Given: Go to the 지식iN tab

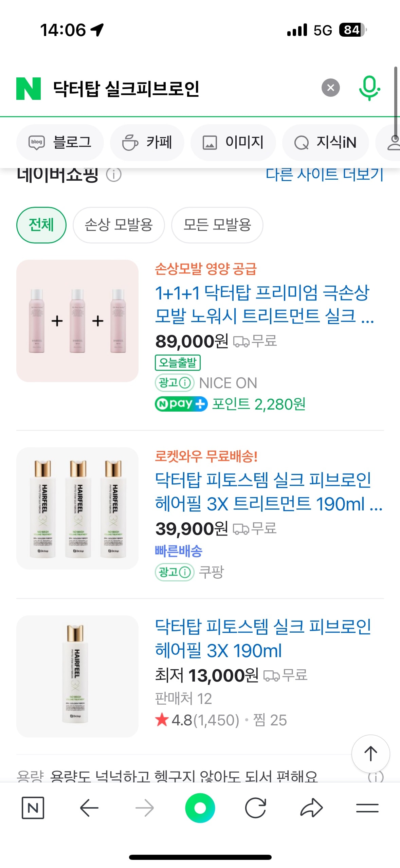Looking at the screenshot, I should [325, 142].
